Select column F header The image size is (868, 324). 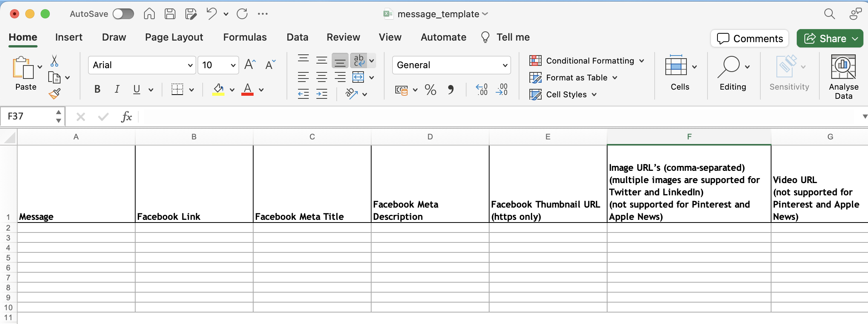[x=689, y=137]
